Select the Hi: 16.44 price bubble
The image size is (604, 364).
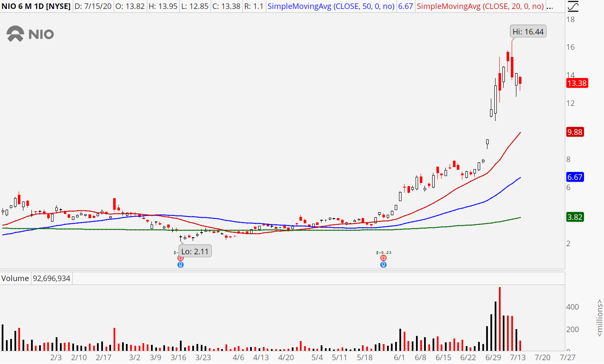click(x=528, y=31)
